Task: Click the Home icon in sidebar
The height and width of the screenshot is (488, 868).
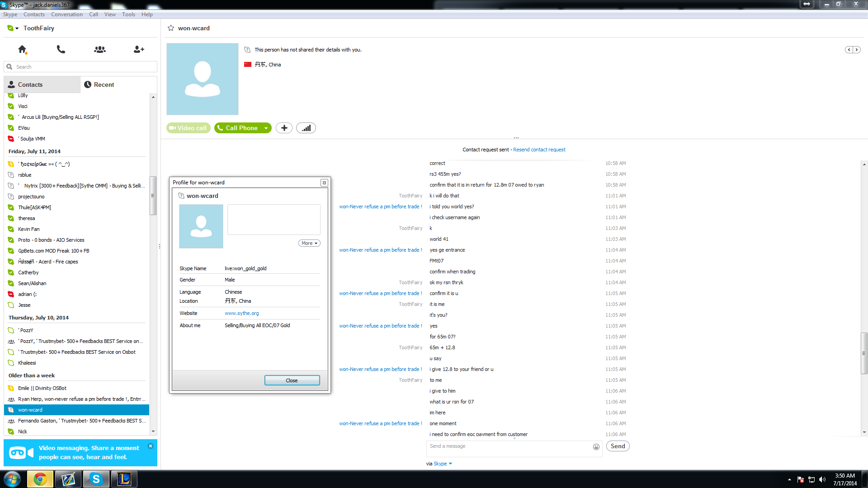Action: point(22,49)
